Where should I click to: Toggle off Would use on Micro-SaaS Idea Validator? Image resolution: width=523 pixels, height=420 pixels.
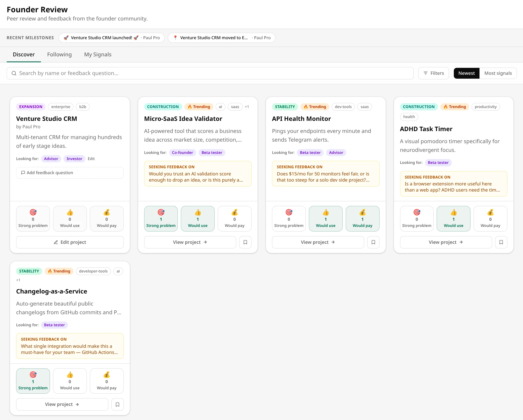click(x=197, y=218)
